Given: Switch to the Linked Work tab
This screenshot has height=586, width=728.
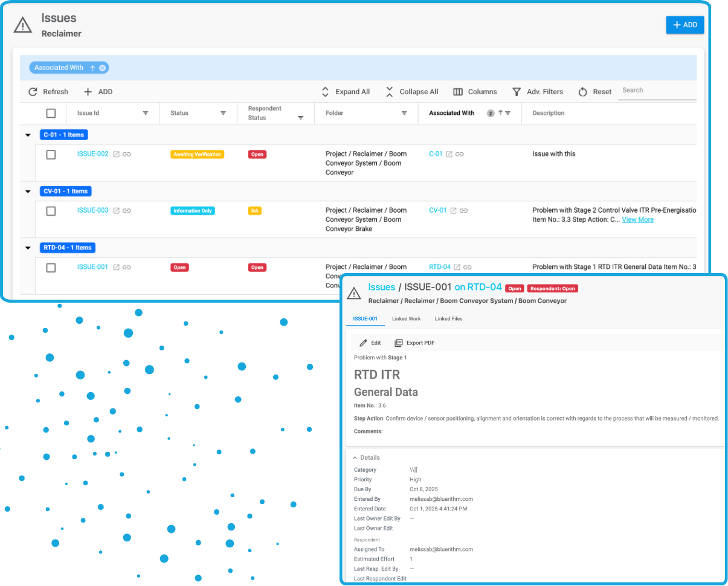Looking at the screenshot, I should click(406, 318).
